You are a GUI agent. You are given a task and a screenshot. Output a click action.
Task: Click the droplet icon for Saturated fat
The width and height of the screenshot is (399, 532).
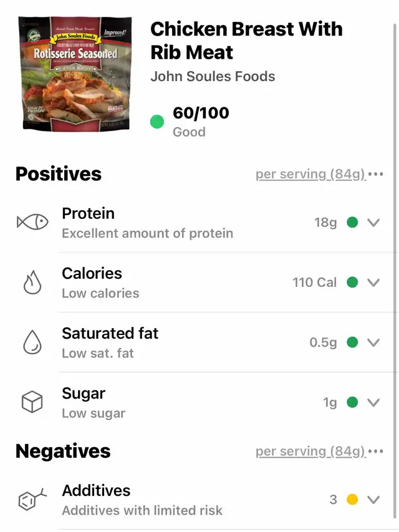pyautogui.click(x=32, y=342)
